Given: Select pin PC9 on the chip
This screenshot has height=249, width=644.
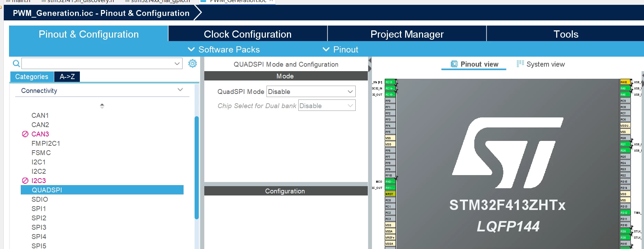Looking at the screenshot, I should (x=625, y=101).
